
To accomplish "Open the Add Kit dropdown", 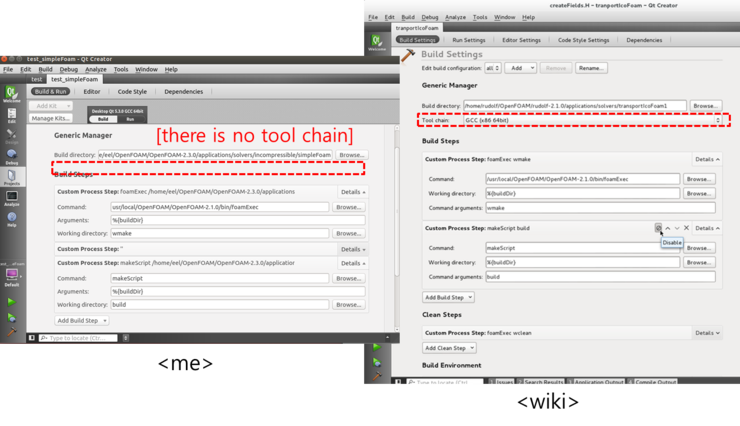I will 51,106.
